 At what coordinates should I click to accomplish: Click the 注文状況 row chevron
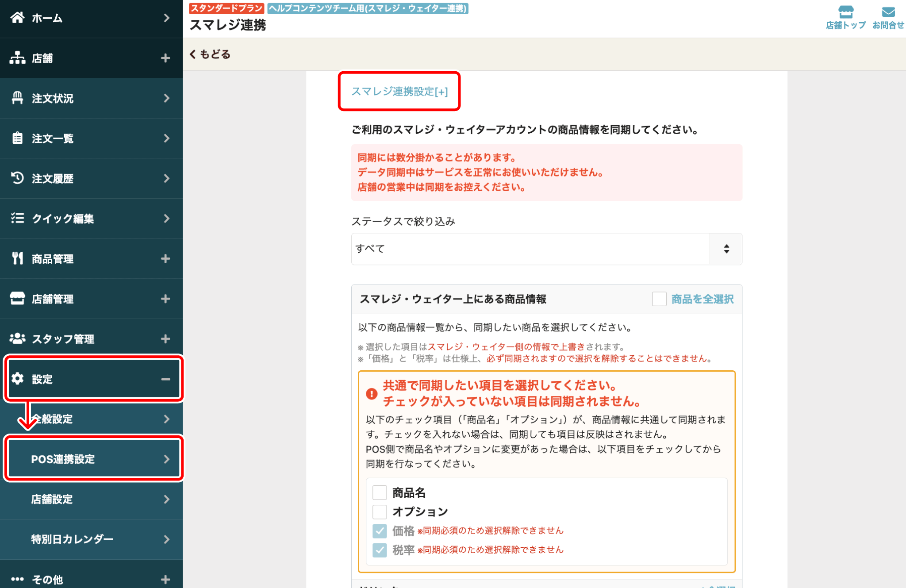[x=167, y=98]
